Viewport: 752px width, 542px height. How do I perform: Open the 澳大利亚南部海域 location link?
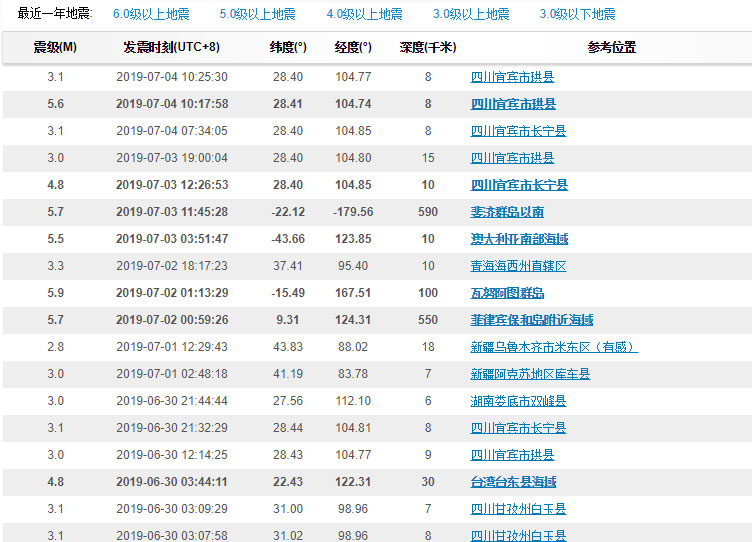point(519,239)
